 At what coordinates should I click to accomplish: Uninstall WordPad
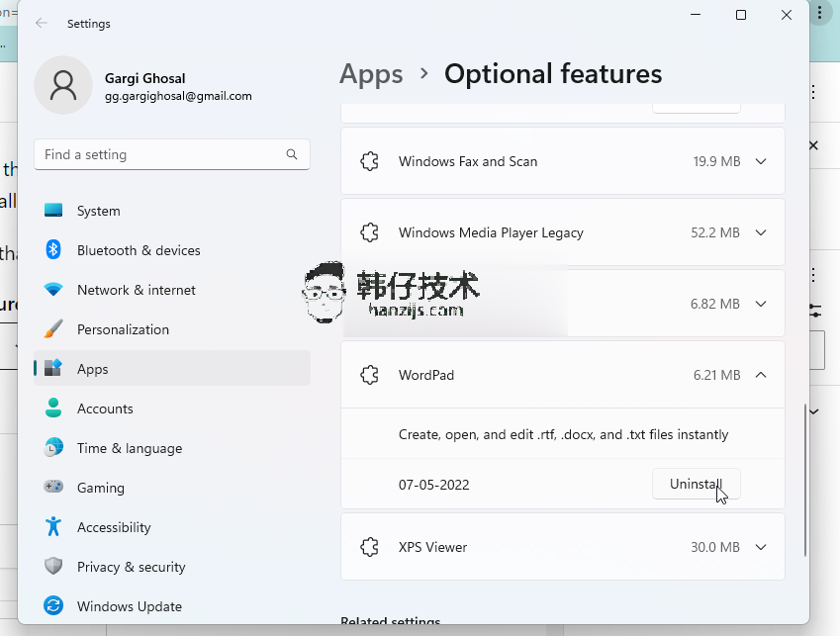pos(696,484)
